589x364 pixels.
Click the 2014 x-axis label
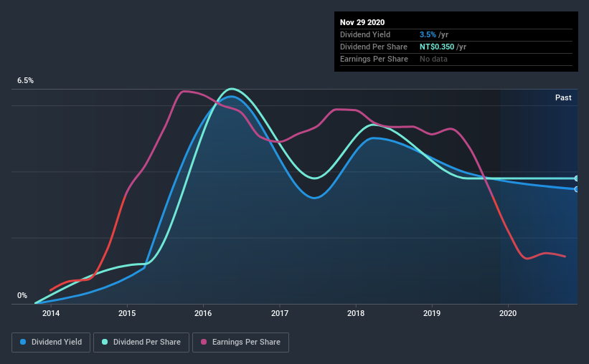point(51,313)
